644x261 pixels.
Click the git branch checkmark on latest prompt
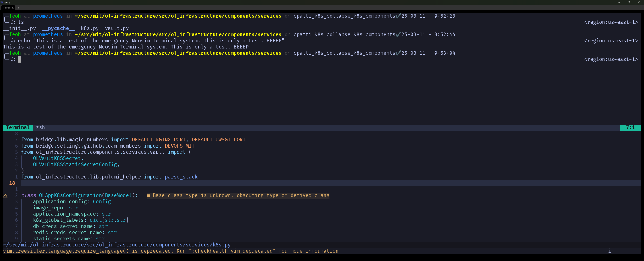[398, 53]
